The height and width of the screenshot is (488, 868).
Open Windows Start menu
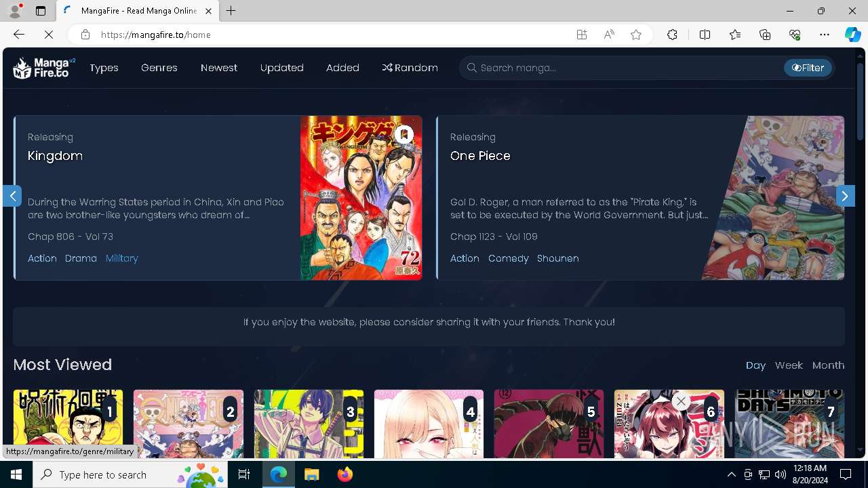tap(16, 474)
